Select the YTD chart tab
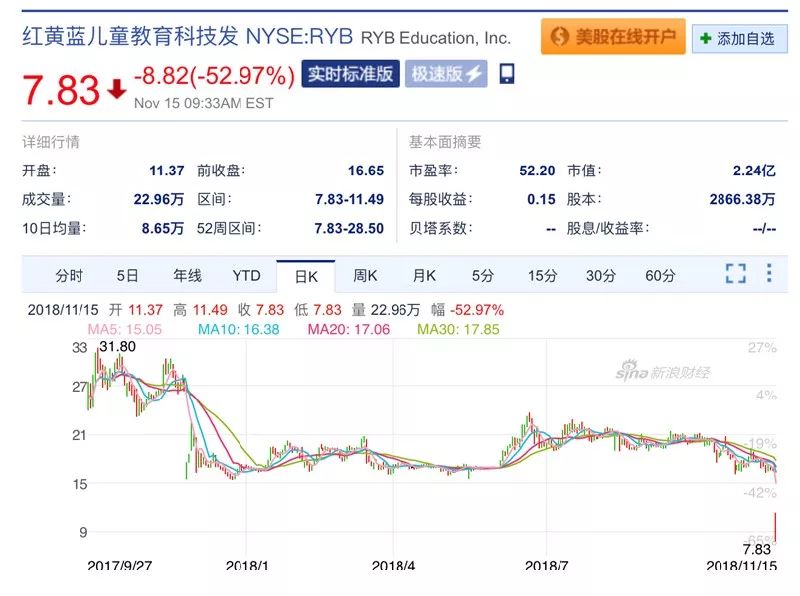This screenshot has width=800, height=596. click(246, 276)
